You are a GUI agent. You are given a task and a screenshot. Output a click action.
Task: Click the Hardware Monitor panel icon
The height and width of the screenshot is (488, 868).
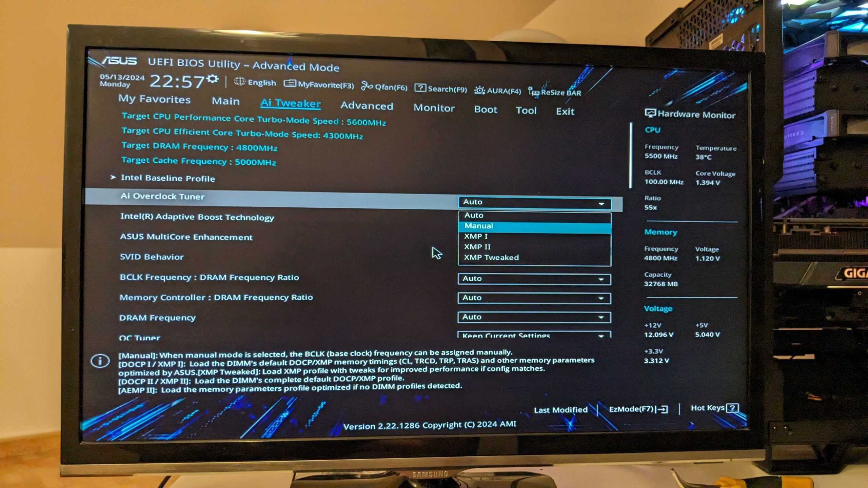click(650, 115)
